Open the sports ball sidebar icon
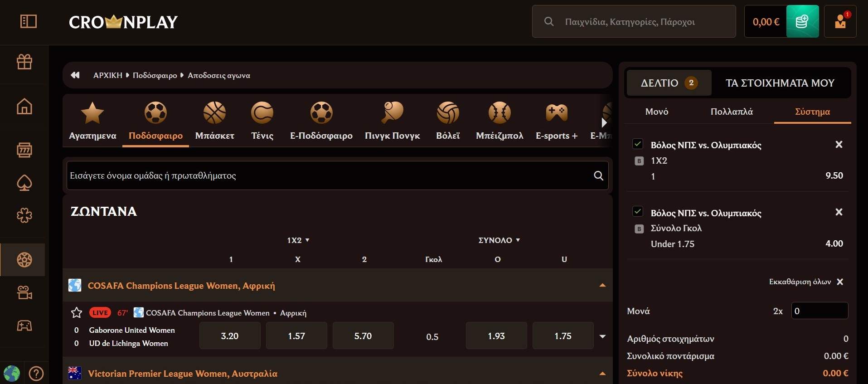Image resolution: width=868 pixels, height=384 pixels. (x=24, y=260)
